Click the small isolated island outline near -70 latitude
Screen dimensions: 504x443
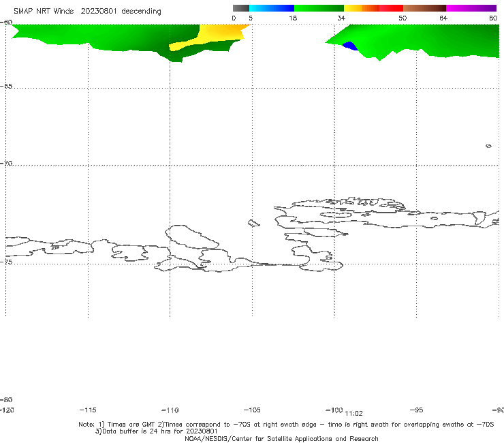pos(488,146)
